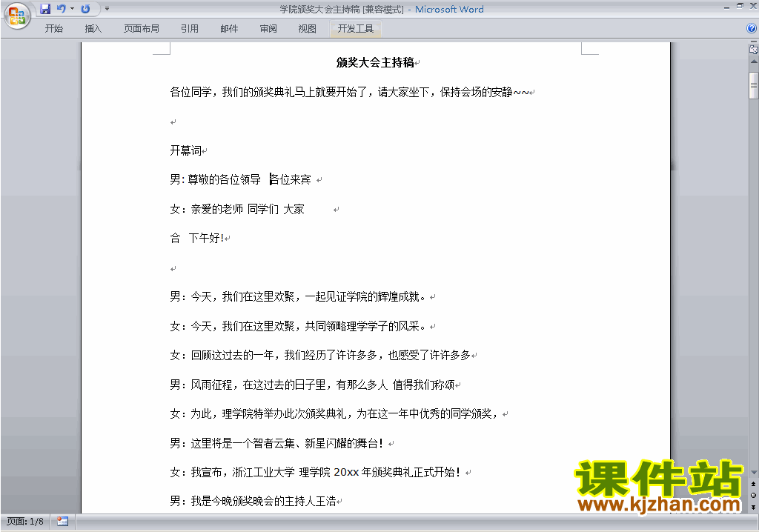Click the scrollbar up arrow
The height and width of the screenshot is (532, 759).
(754, 62)
